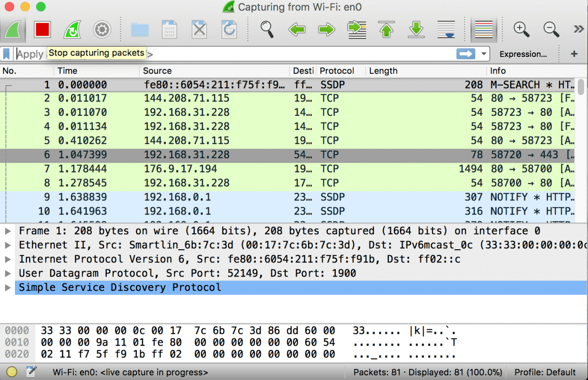This screenshot has height=380, width=588.
Task: Open the find packet search tool
Action: [267, 29]
